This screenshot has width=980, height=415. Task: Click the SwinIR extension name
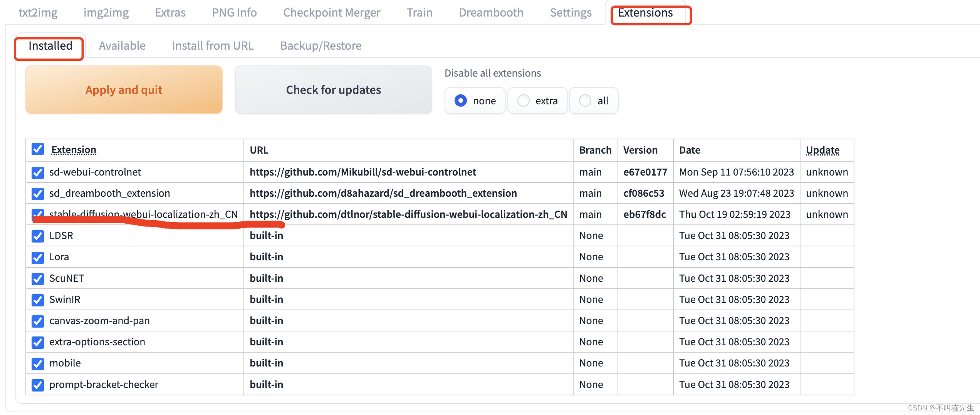point(65,300)
